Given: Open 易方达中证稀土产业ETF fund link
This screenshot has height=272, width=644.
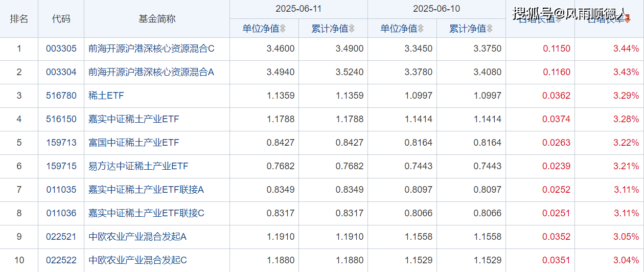Looking at the screenshot, I should (139, 167).
